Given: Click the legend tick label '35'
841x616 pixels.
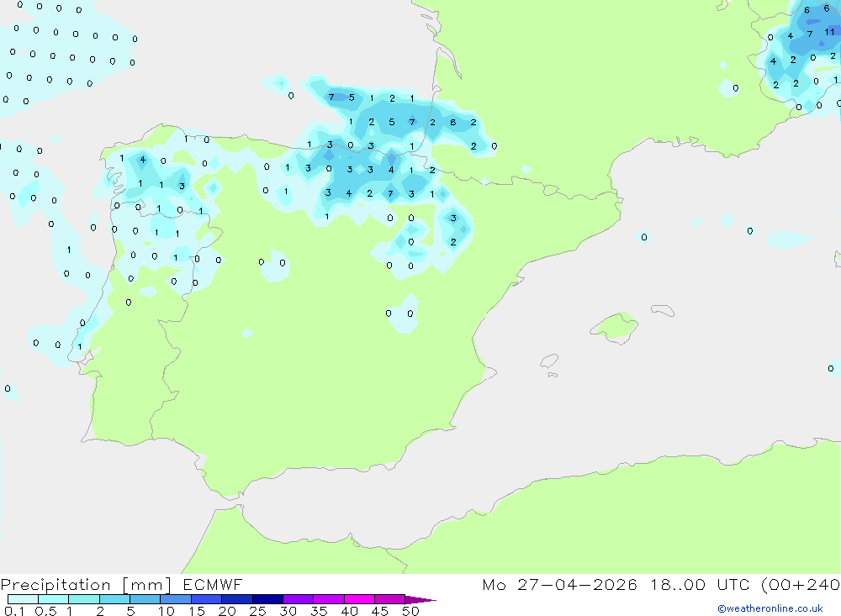Looking at the screenshot, I should [x=319, y=611].
